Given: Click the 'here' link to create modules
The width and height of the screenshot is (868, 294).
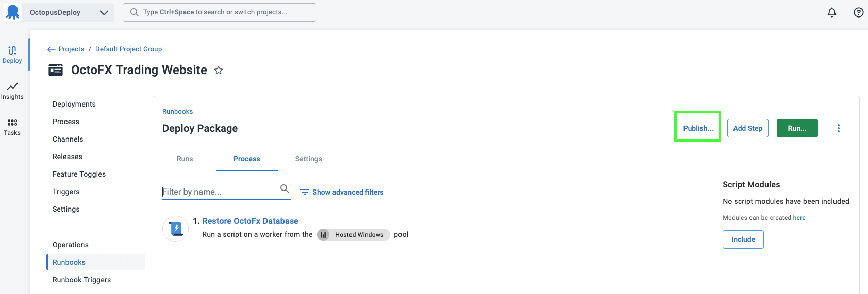Looking at the screenshot, I should tap(799, 218).
